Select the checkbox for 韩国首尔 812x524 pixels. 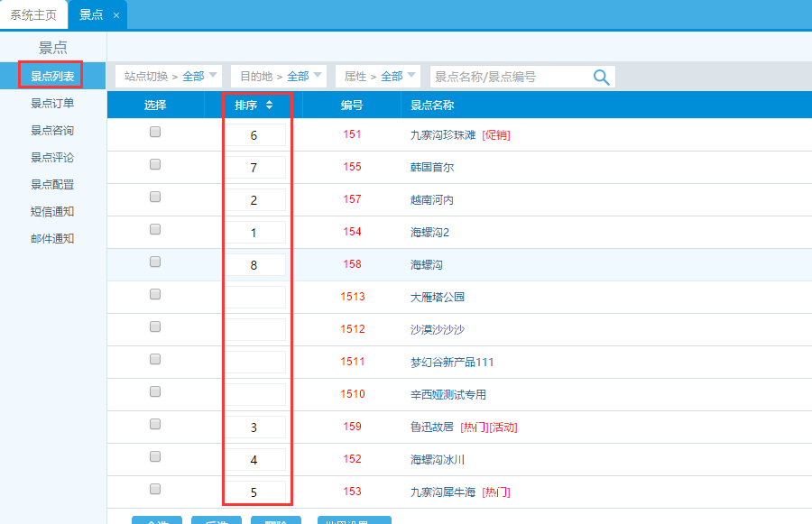155,164
